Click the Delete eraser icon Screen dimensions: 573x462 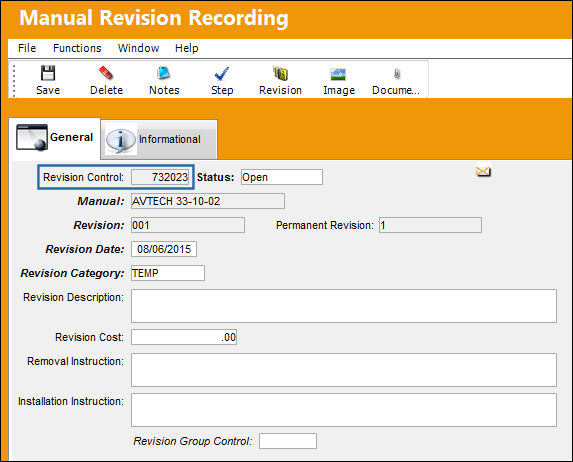click(x=106, y=73)
